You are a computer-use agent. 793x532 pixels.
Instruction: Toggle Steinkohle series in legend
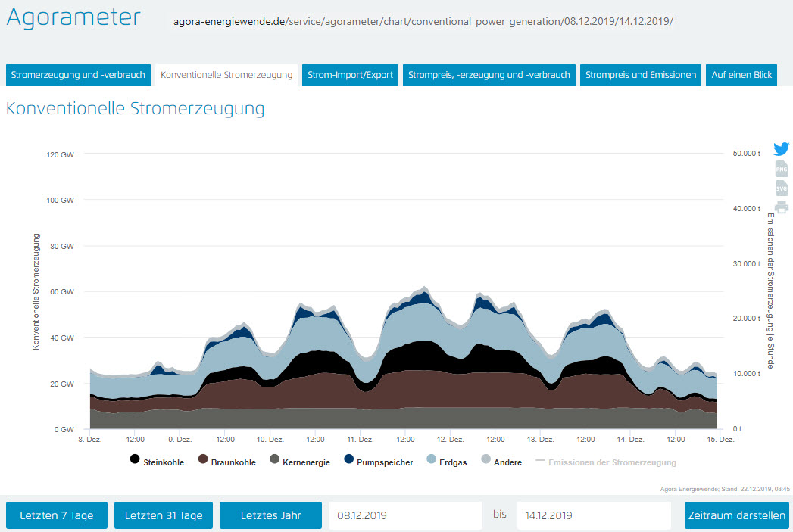click(157, 462)
